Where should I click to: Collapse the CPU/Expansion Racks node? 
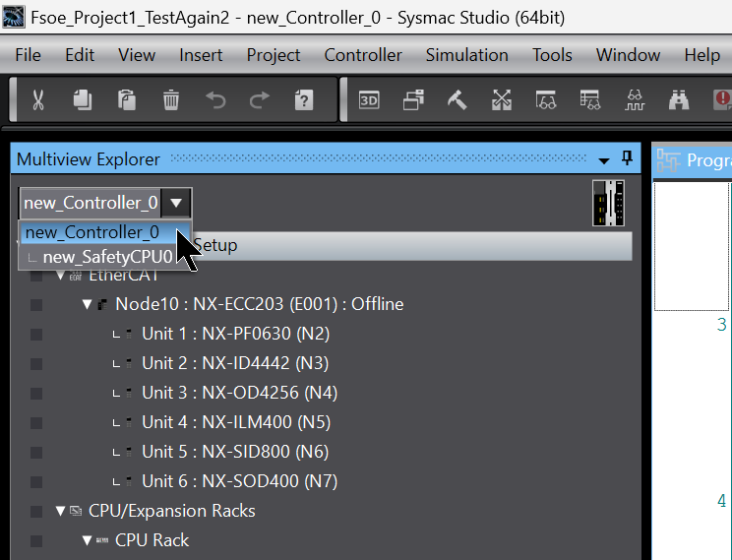(x=60, y=511)
